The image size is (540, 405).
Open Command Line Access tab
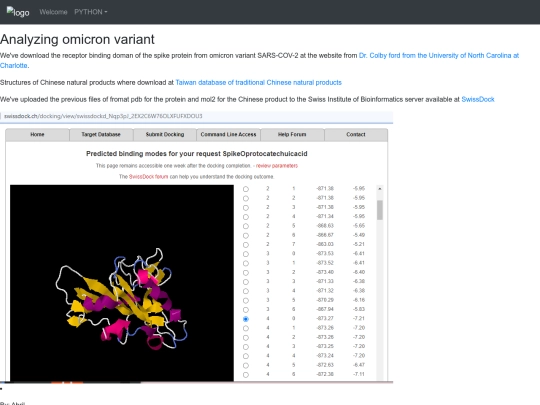click(228, 135)
